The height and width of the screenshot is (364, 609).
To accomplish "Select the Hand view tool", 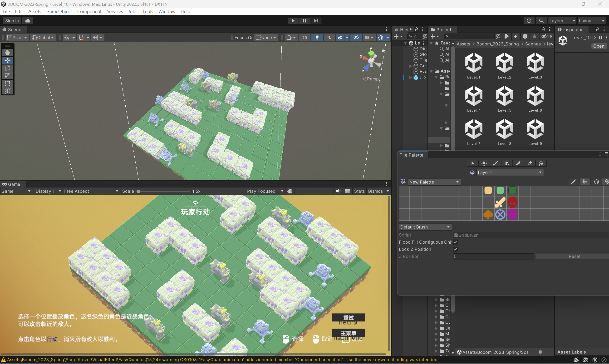I will 8,53.
